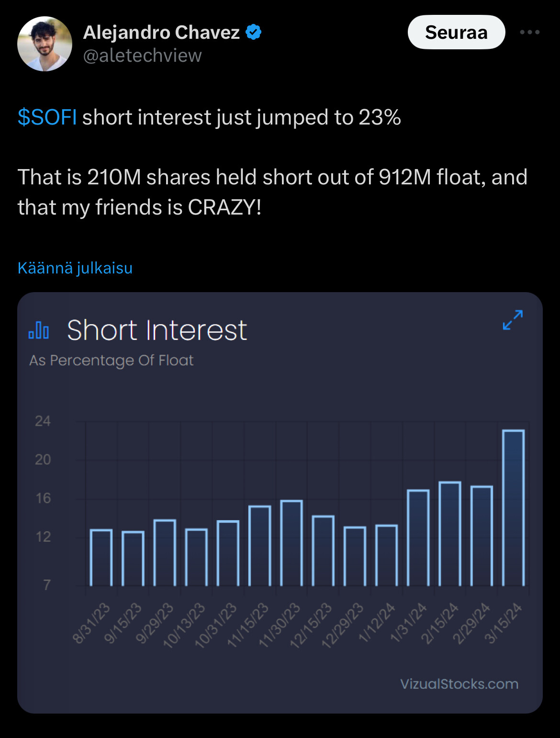Click the 1/31/24 bar
Screen dimensions: 560x738
418,537
